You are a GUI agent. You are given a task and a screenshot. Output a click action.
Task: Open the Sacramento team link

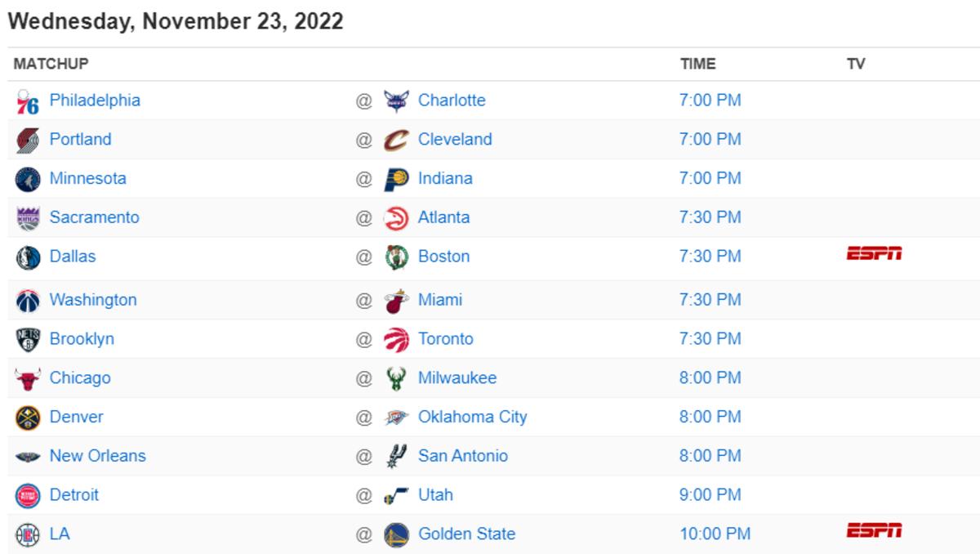[x=94, y=217]
